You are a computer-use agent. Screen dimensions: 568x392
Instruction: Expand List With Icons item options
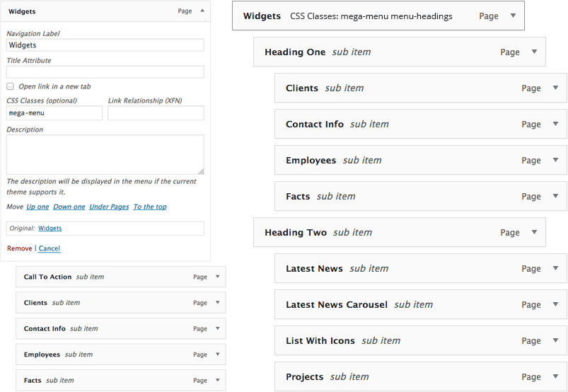tap(555, 340)
